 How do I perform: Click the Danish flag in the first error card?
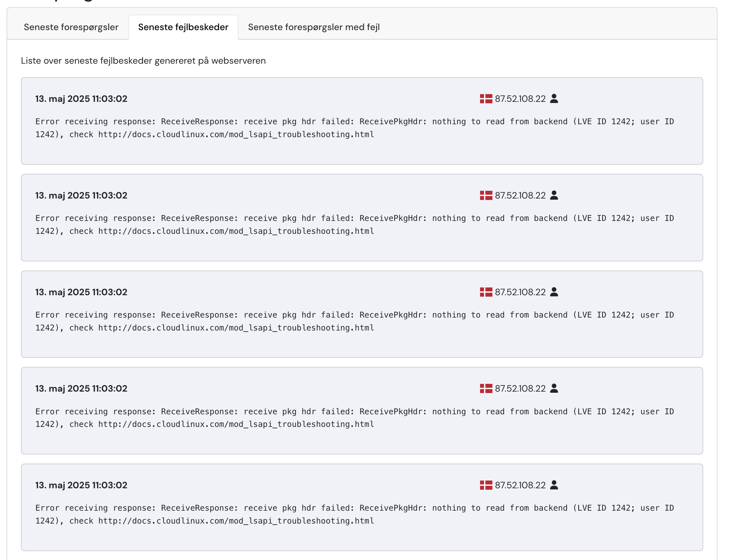coord(486,99)
